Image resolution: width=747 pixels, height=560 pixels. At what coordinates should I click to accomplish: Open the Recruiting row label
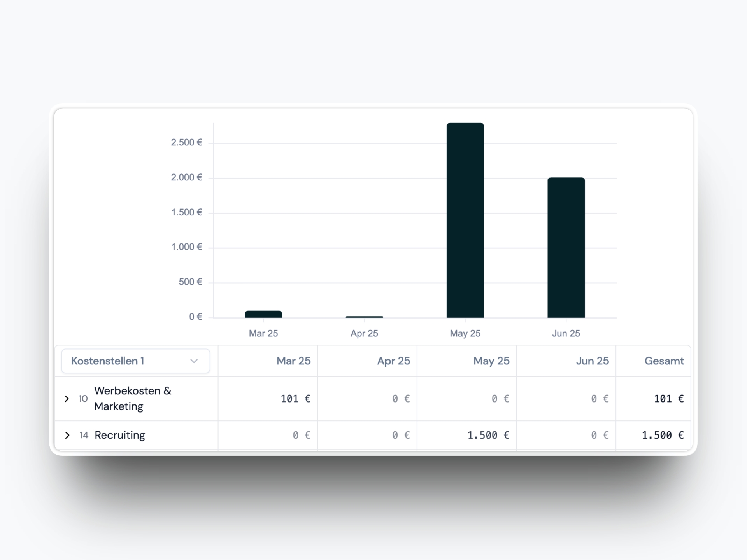pos(119,435)
